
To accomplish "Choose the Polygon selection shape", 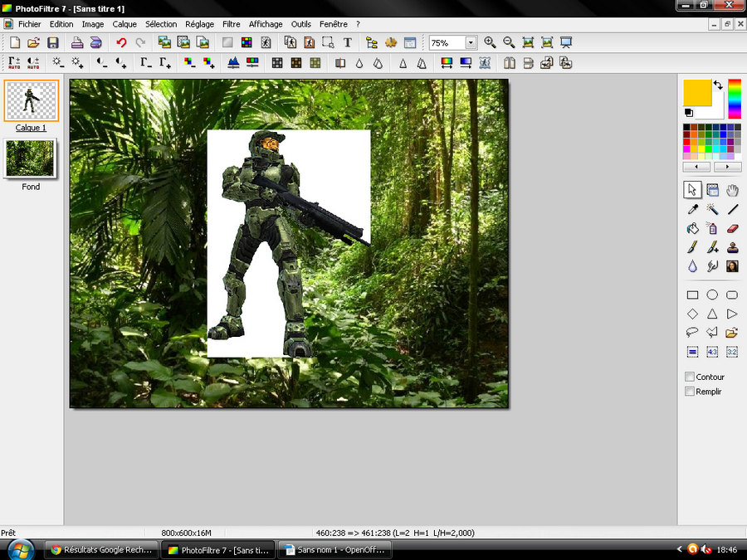I will coord(712,333).
